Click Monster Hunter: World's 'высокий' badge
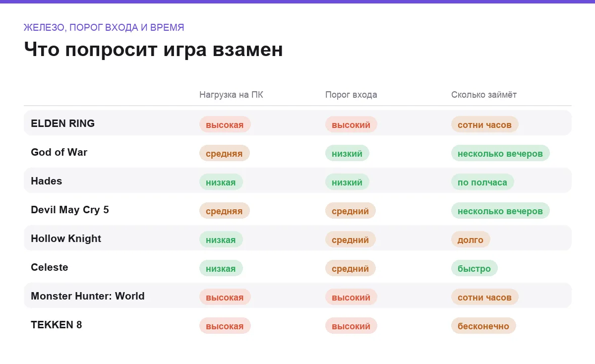This screenshot has height=364, width=595. pos(351,297)
